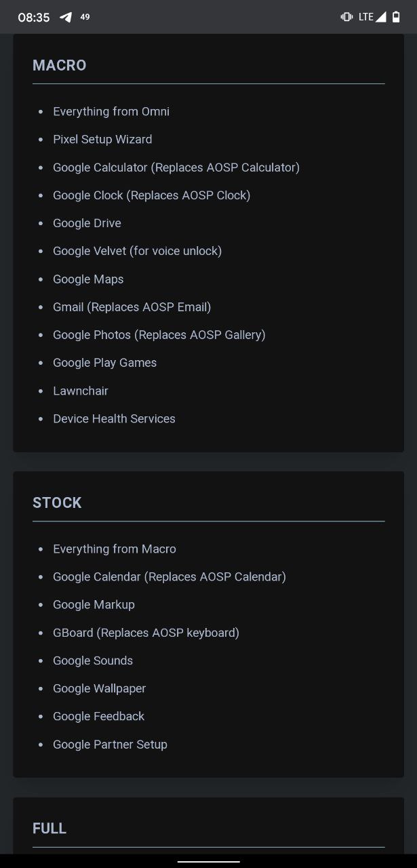Tap Gmail (Replaces AOSP Email)
The height and width of the screenshot is (868, 417).
(x=132, y=307)
